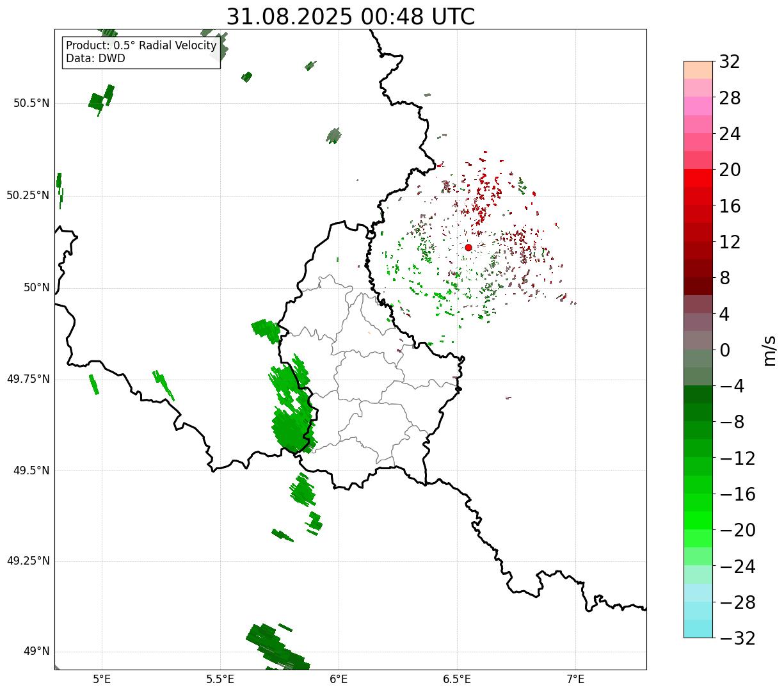Click the −24 colorbar tick label

(737, 567)
